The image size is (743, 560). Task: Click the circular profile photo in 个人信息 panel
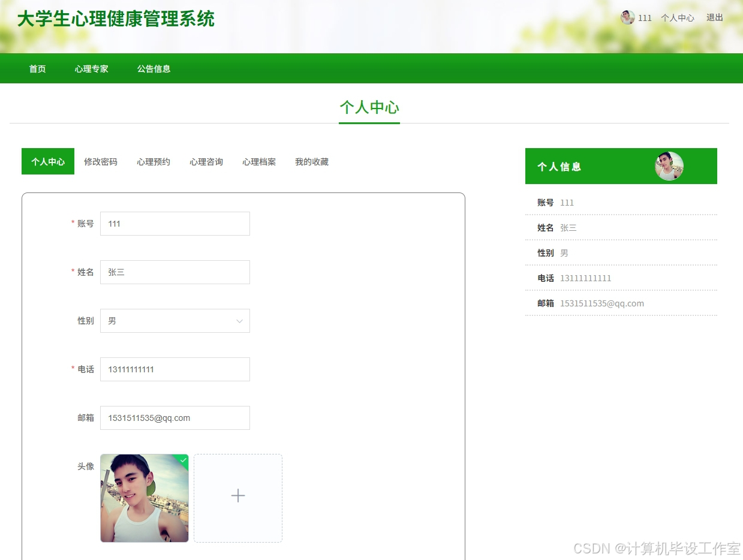pyautogui.click(x=668, y=166)
